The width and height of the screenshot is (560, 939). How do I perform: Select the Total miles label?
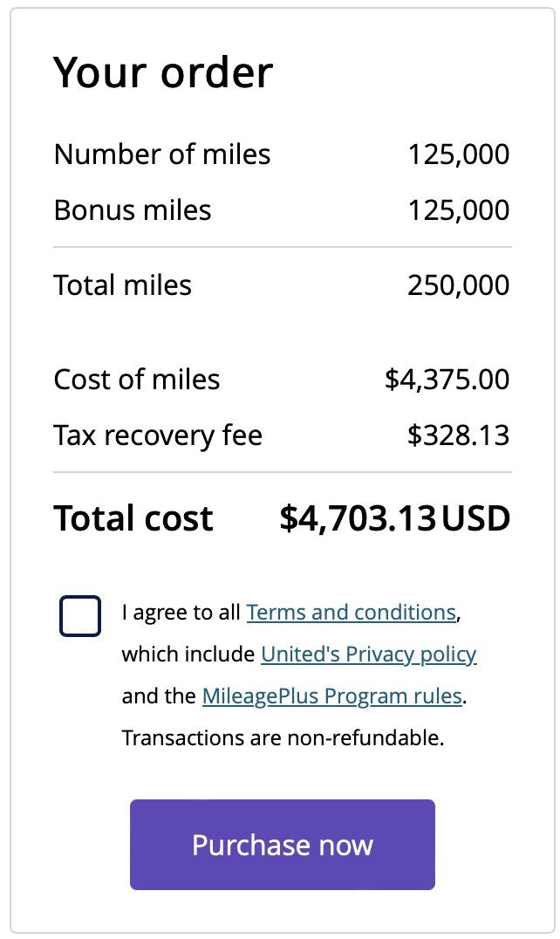coord(123,285)
